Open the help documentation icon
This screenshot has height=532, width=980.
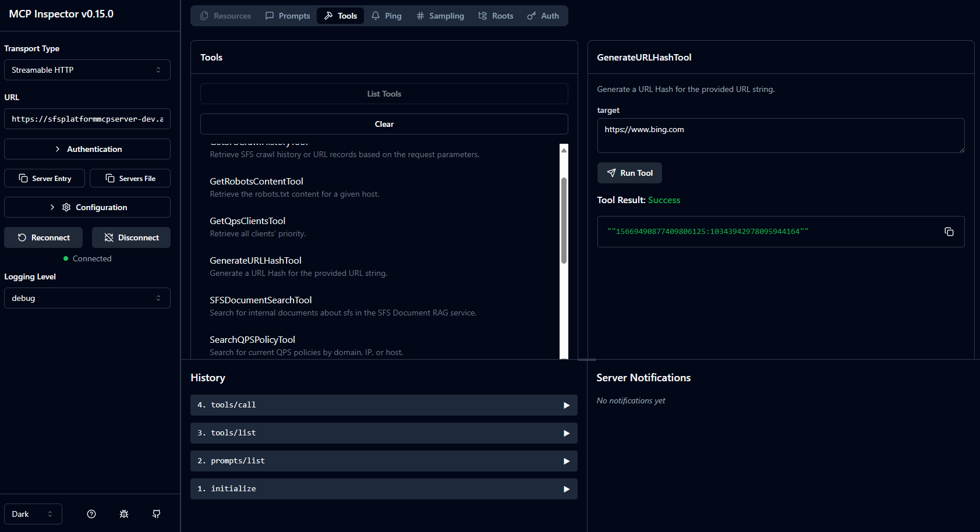[x=91, y=514]
